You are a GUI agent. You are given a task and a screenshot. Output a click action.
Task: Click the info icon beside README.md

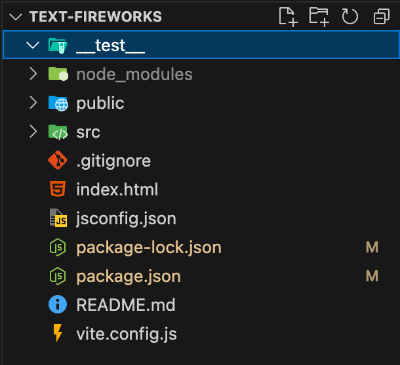click(58, 305)
